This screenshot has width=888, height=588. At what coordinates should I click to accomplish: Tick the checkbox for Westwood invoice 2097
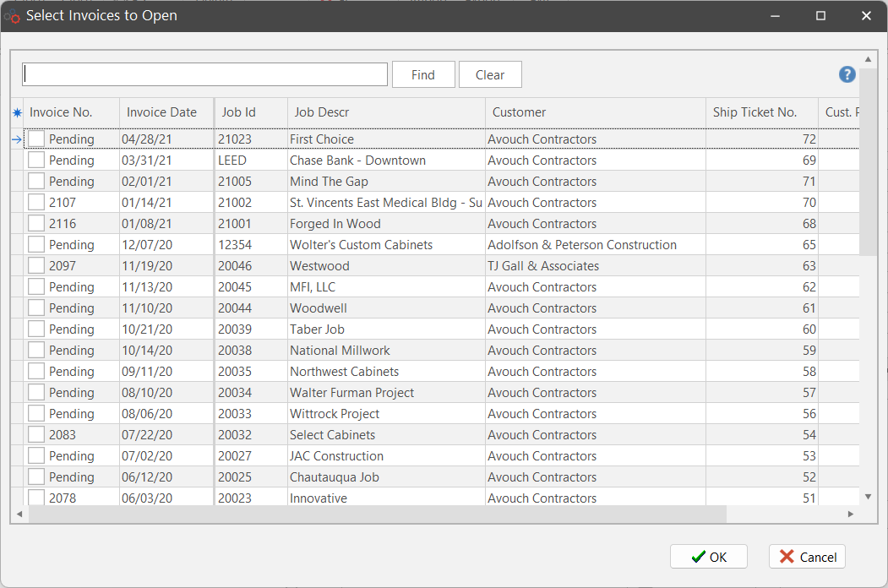(36, 266)
